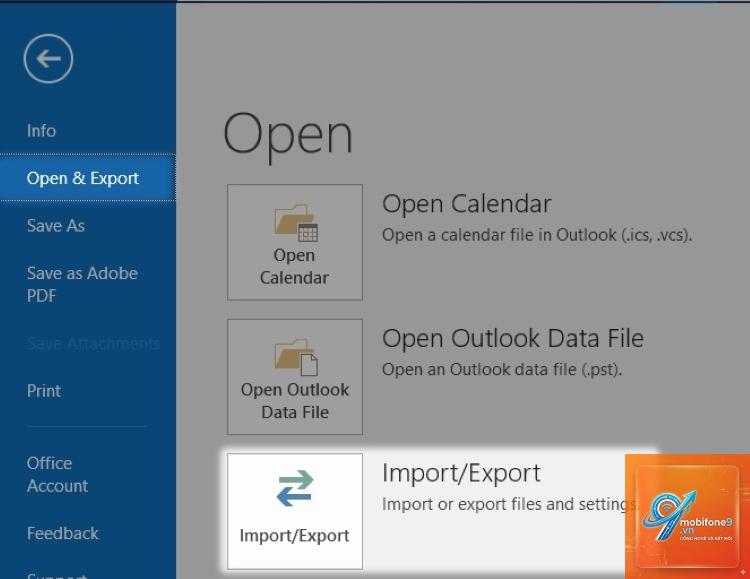The width and height of the screenshot is (750, 579).
Task: Choose Save As in the sidebar
Action: pyautogui.click(x=55, y=225)
